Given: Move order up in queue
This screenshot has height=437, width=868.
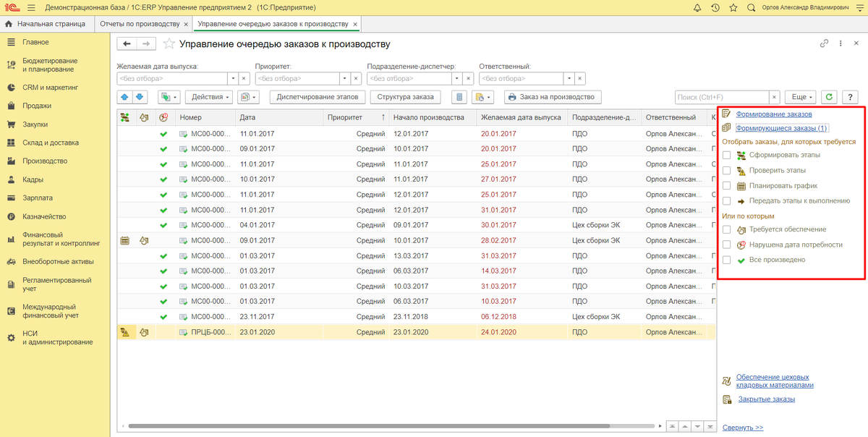Looking at the screenshot, I should [124, 97].
